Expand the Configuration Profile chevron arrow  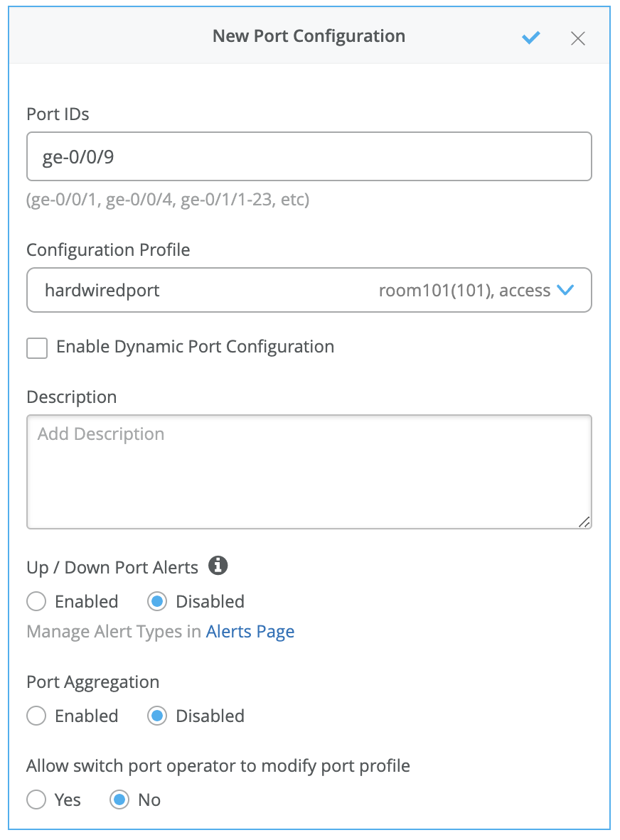pyautogui.click(x=565, y=290)
